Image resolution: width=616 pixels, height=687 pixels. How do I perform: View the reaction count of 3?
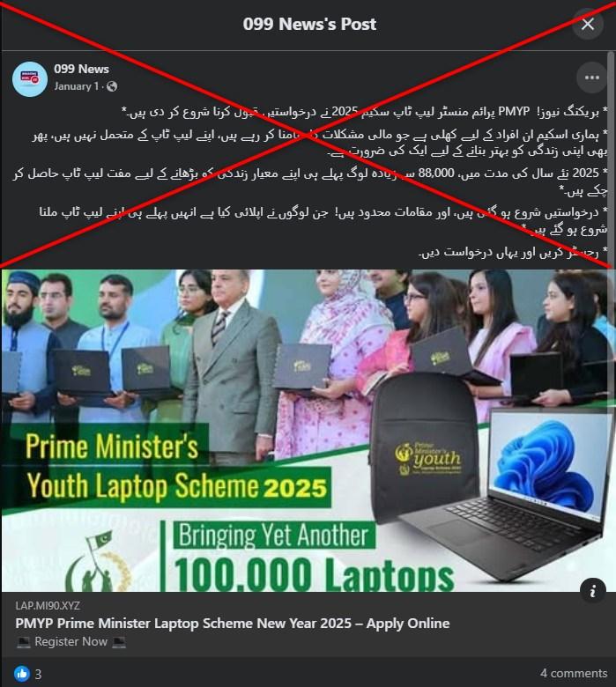(38, 674)
